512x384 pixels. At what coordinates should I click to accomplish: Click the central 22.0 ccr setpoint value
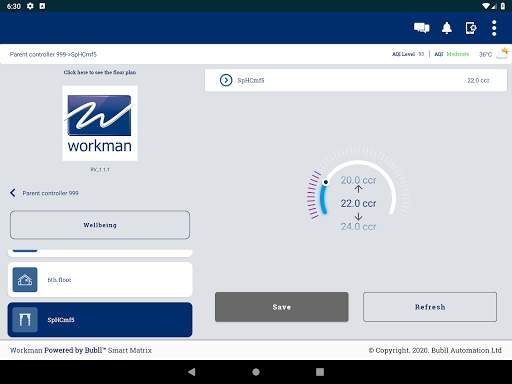(358, 203)
